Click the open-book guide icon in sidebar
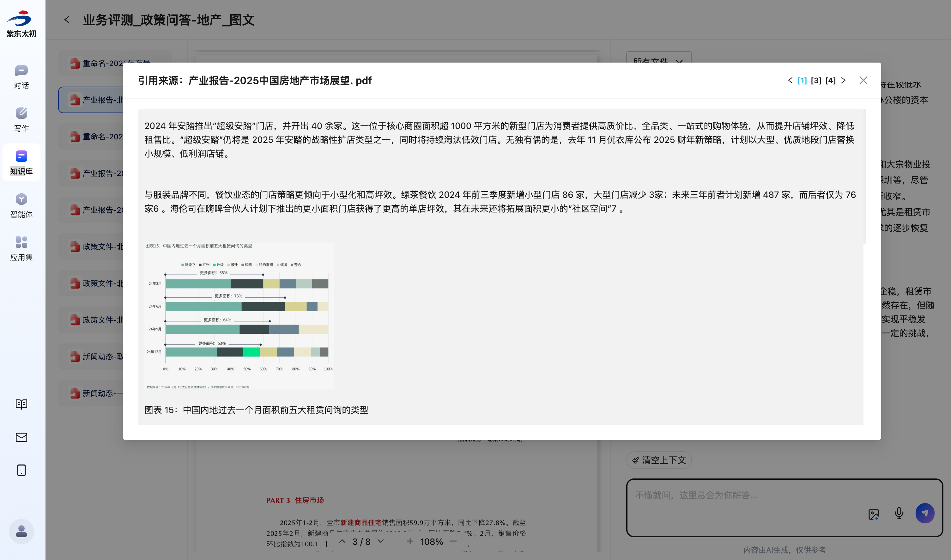Image resolution: width=951 pixels, height=560 pixels. (21, 404)
